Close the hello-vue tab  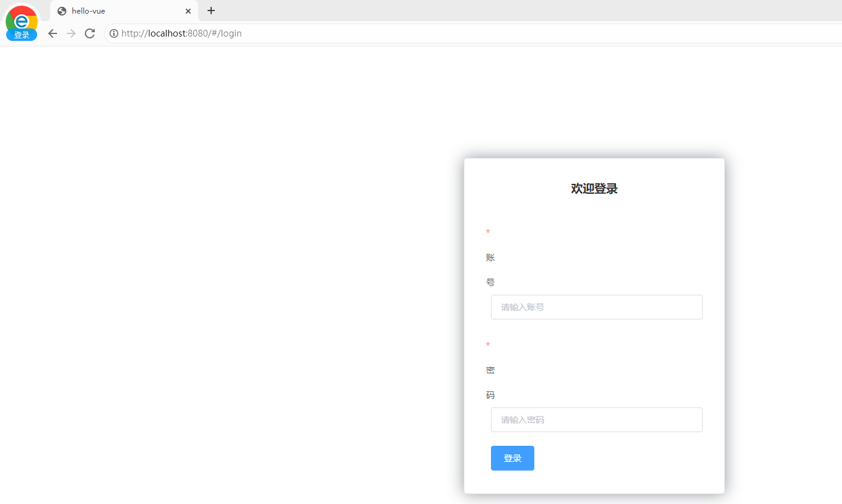188,11
